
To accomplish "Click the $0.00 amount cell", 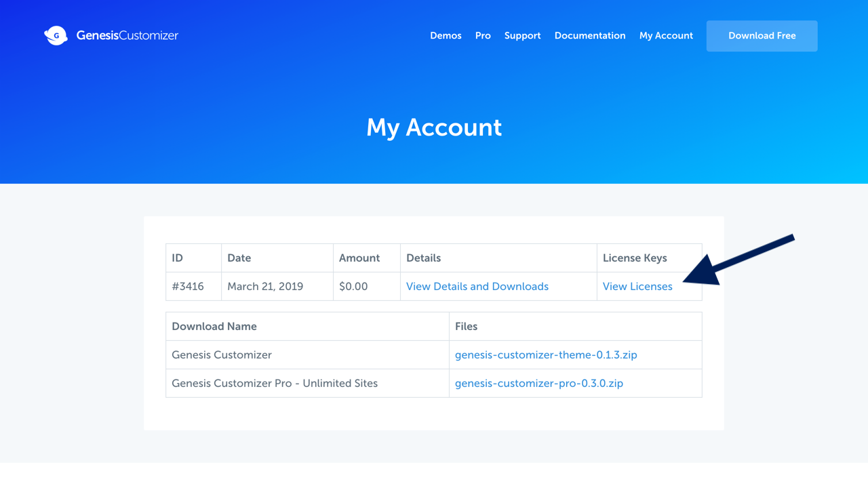I will coord(366,286).
